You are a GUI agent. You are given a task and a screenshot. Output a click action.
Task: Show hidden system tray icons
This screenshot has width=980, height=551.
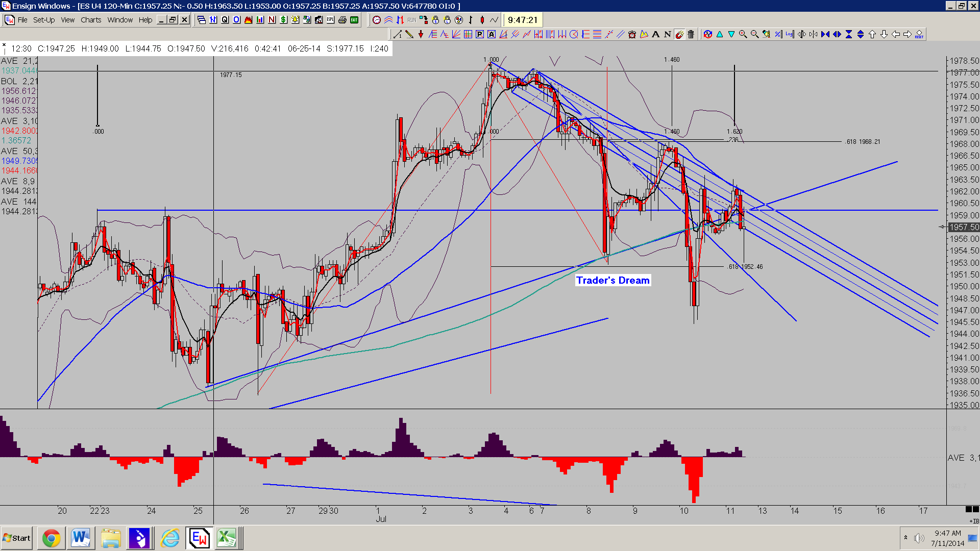tap(906, 538)
